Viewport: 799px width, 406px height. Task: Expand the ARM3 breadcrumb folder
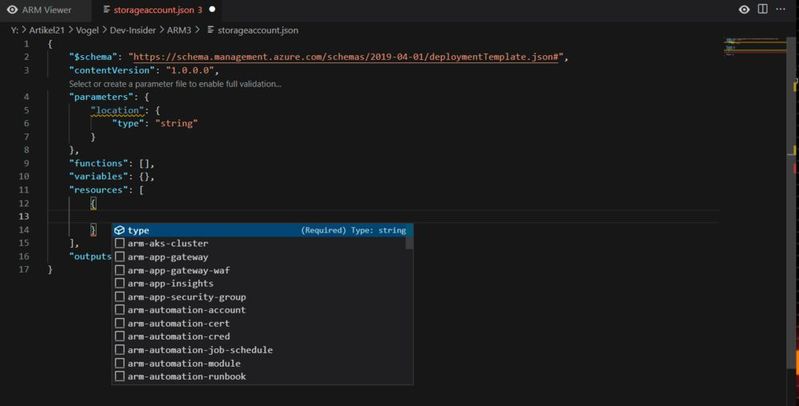tap(179, 31)
